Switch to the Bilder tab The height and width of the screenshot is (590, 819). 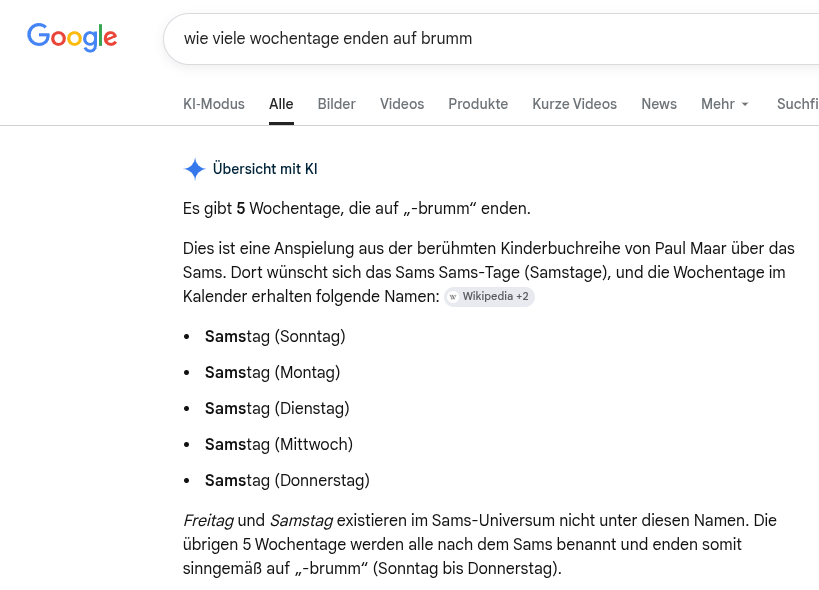click(x=336, y=104)
